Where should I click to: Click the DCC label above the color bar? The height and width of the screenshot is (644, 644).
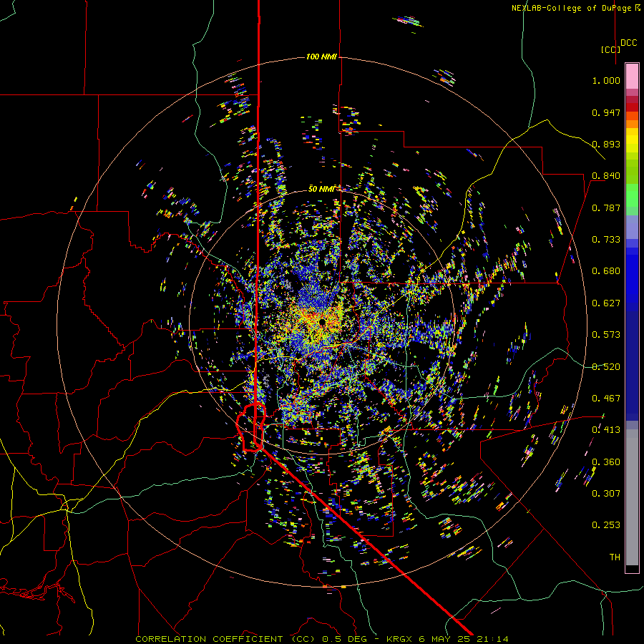(x=628, y=43)
